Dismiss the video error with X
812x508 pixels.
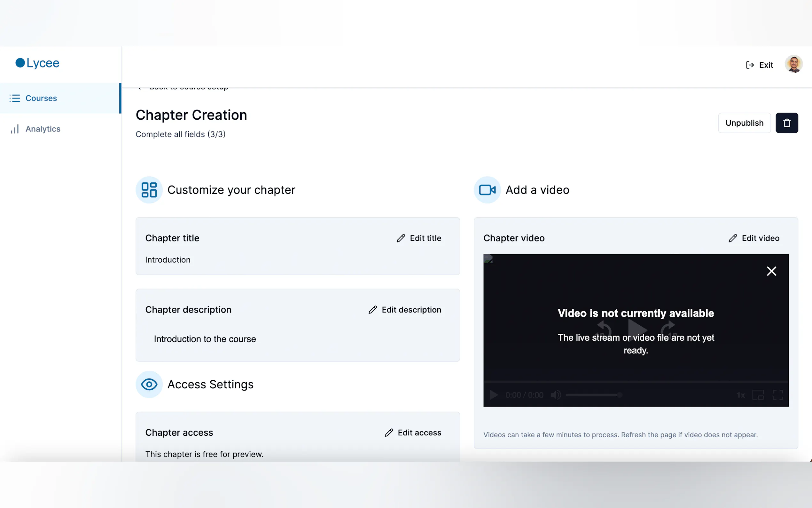click(x=771, y=271)
